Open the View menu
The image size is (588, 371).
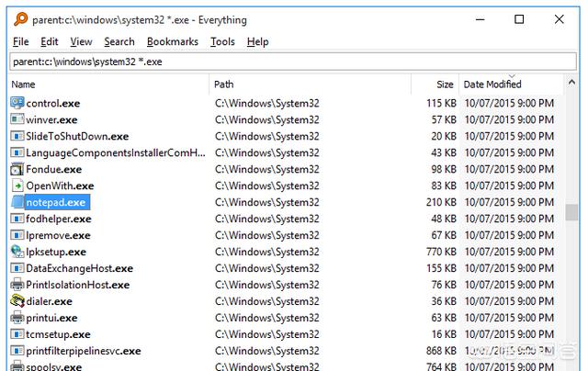point(81,41)
